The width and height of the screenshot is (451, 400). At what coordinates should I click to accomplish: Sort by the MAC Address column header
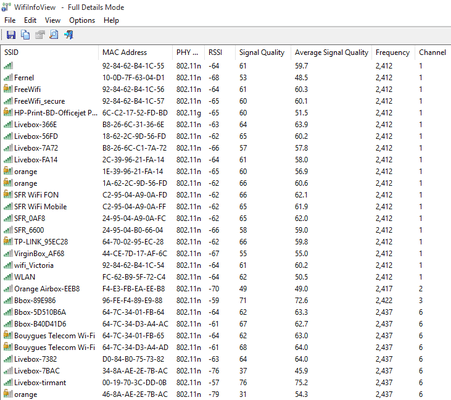point(136,52)
